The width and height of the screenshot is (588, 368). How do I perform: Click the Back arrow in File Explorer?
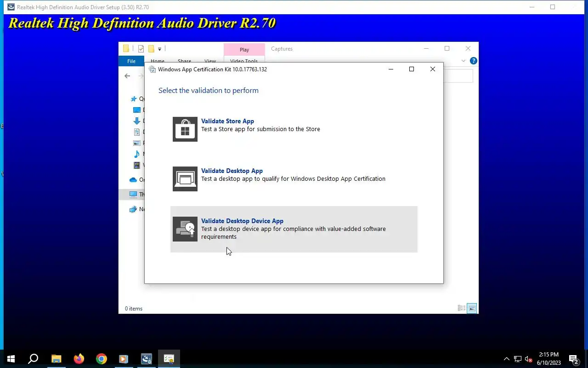(x=127, y=76)
